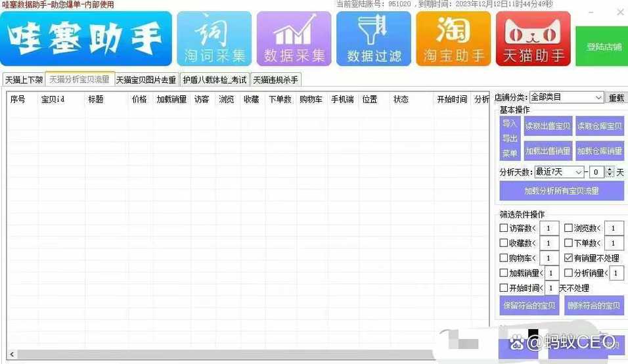Switch to the 护盾八戟体检_考试 tab
This screenshot has height=364, width=628.
[x=215, y=80]
